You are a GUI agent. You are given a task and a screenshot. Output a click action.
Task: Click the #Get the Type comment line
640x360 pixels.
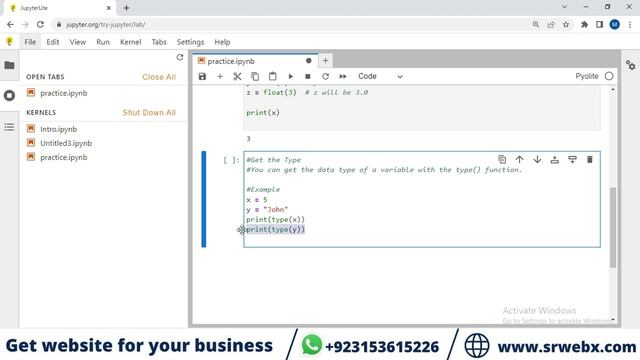coord(273,160)
